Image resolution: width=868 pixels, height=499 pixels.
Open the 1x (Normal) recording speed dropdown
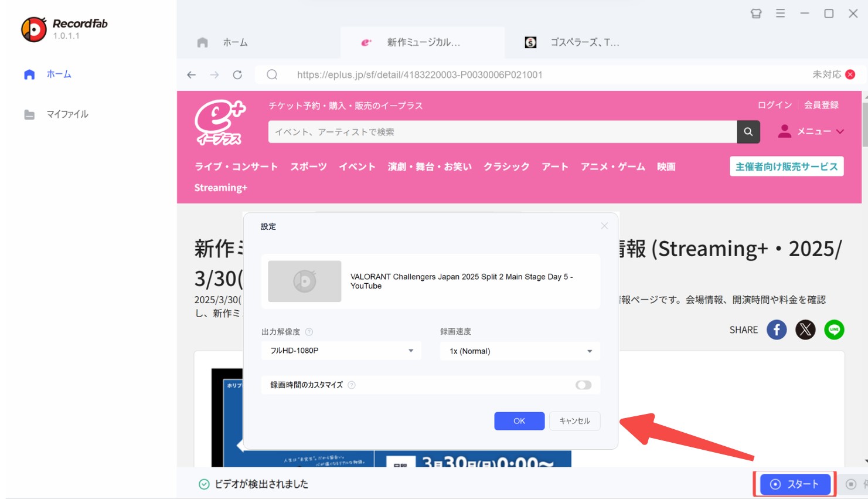click(520, 351)
